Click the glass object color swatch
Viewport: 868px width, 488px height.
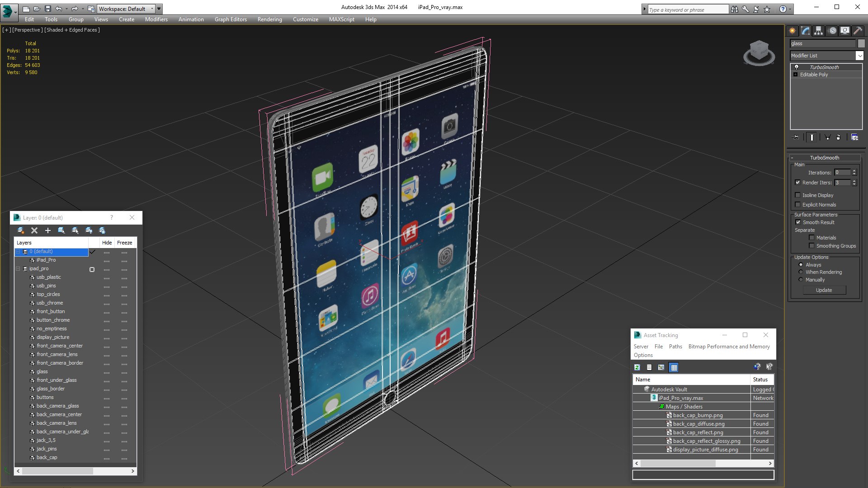(x=861, y=43)
